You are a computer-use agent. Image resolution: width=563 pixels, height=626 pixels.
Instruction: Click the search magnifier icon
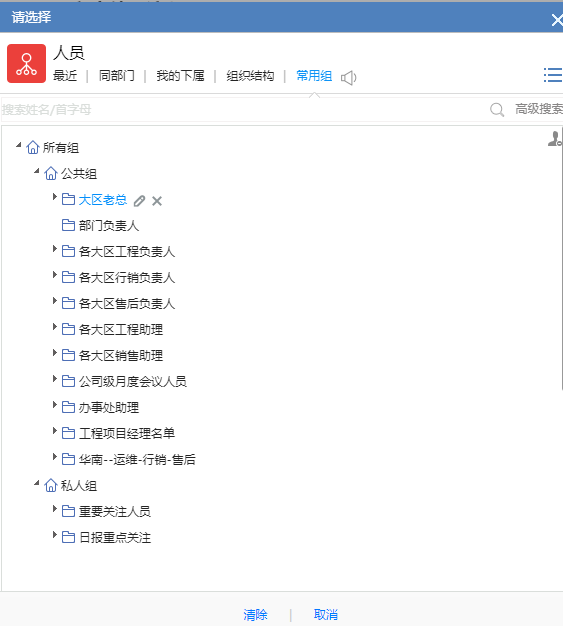497,109
